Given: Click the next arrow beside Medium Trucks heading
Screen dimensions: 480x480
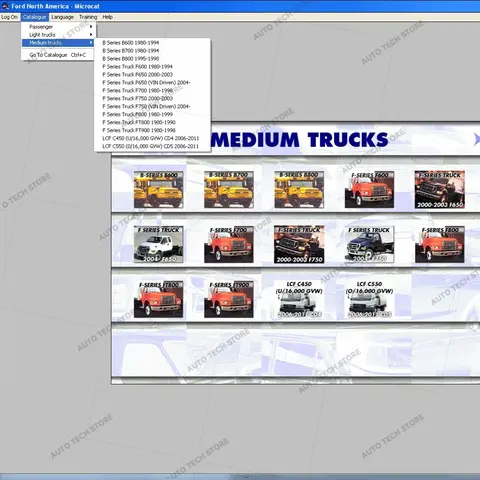Looking at the screenshot, I should point(477,139).
